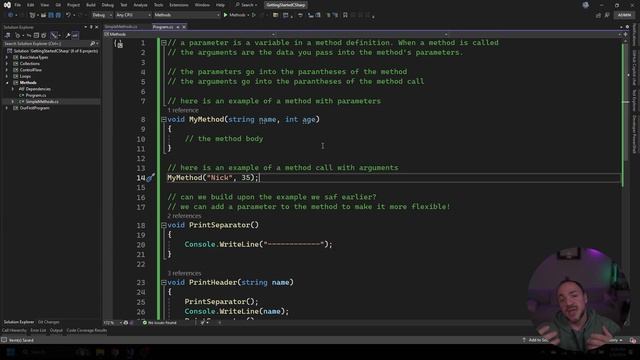Open the View menu

point(45,5)
